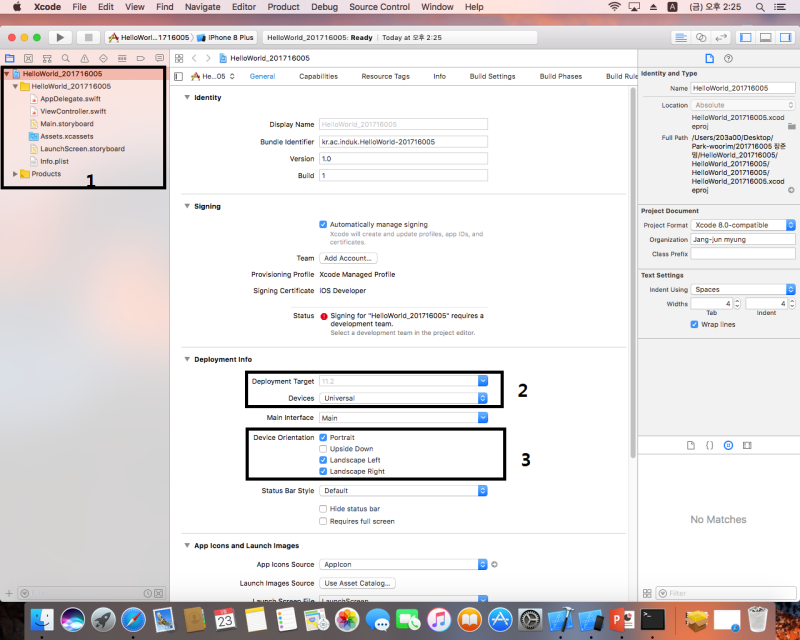
Task: Switch to the Version editor
Action: [x=721, y=37]
